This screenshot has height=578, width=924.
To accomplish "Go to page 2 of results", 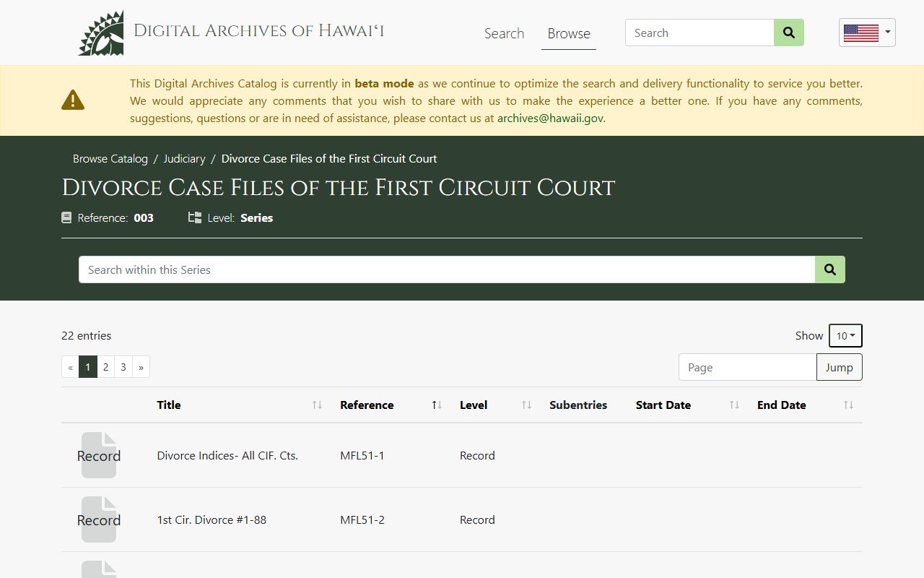I will tap(105, 367).
